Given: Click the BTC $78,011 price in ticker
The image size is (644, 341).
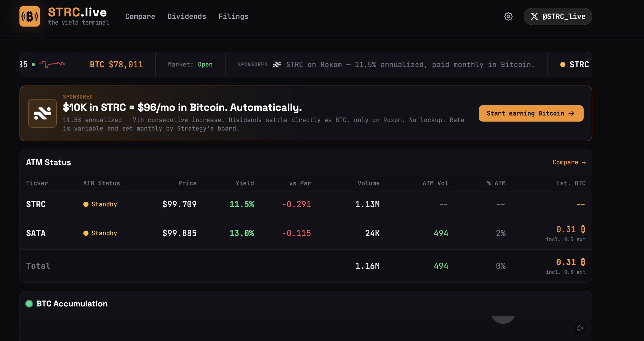Looking at the screenshot, I should [x=116, y=65].
